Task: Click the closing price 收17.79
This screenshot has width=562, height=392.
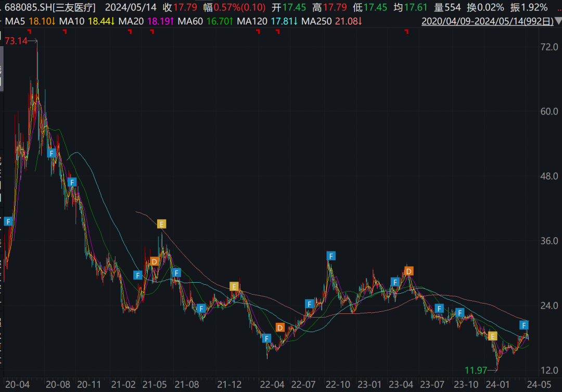Action: pyautogui.click(x=180, y=7)
